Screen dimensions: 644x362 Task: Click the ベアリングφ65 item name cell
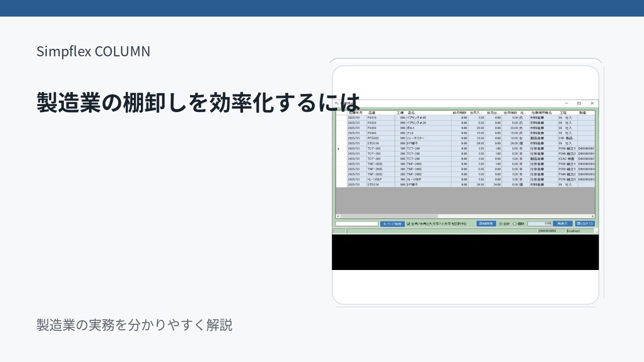pos(429,118)
